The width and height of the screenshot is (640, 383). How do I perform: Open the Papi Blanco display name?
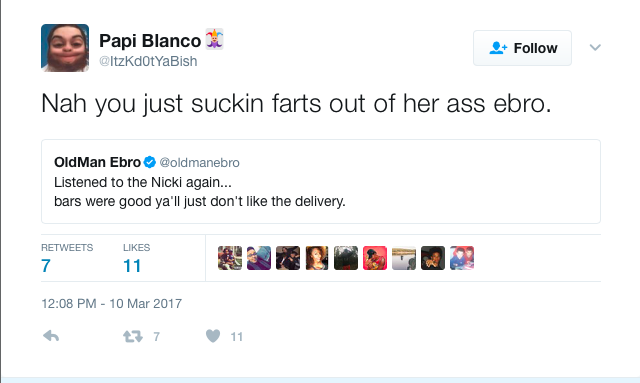(150, 40)
